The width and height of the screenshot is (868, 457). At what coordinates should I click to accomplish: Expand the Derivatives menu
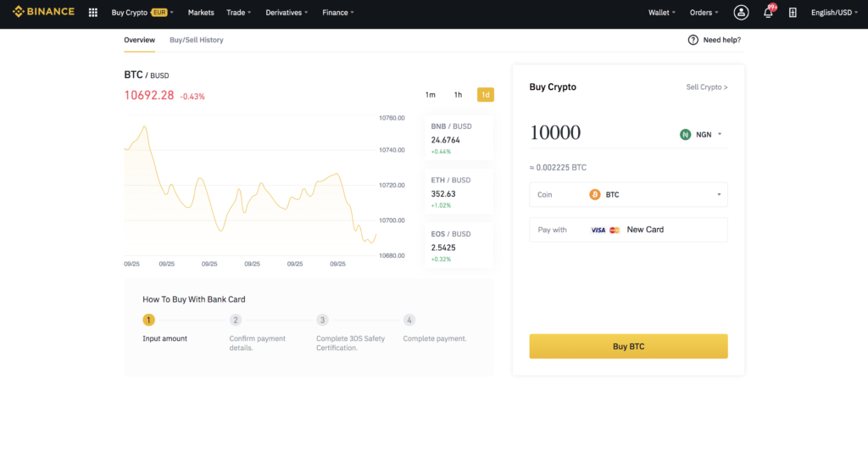pos(287,12)
